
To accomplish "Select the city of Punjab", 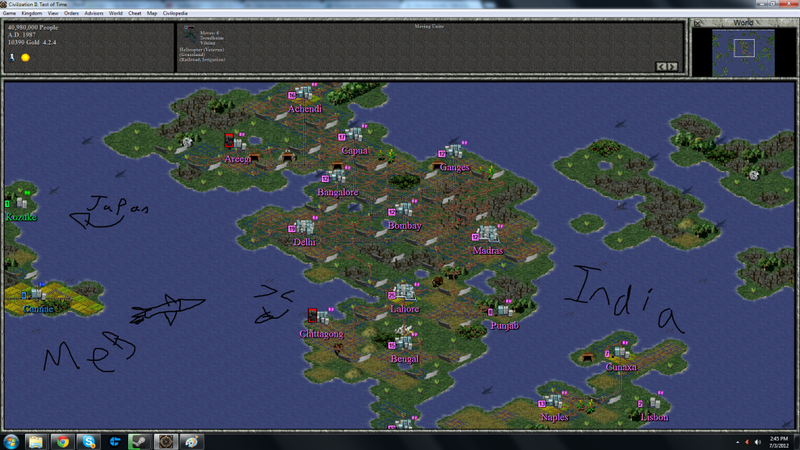I will tap(505, 310).
